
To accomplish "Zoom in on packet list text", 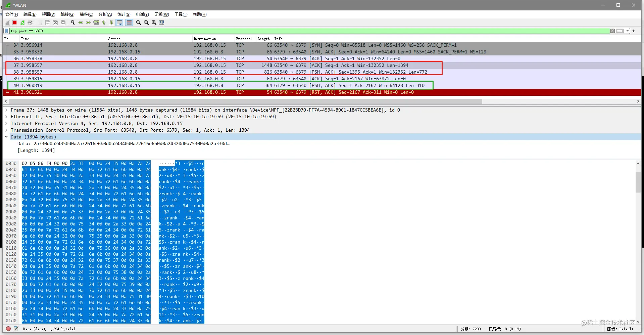I will point(139,23).
